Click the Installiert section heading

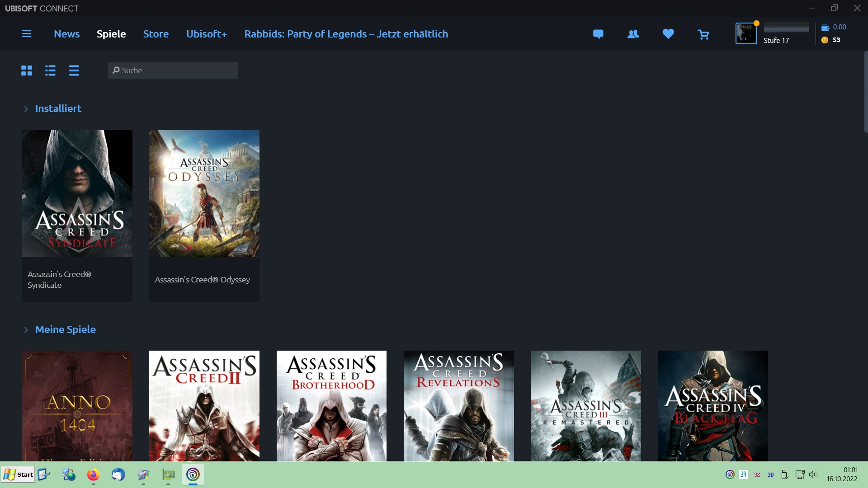click(x=58, y=108)
